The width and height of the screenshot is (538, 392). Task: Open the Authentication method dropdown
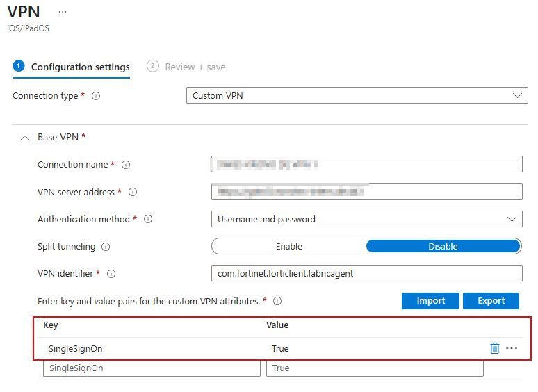pyautogui.click(x=366, y=219)
